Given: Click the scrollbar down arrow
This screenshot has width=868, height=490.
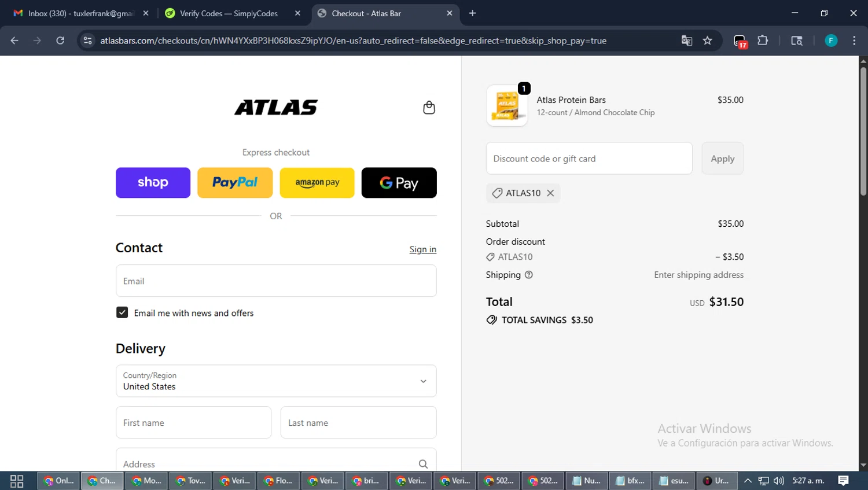Looking at the screenshot, I should tap(863, 465).
